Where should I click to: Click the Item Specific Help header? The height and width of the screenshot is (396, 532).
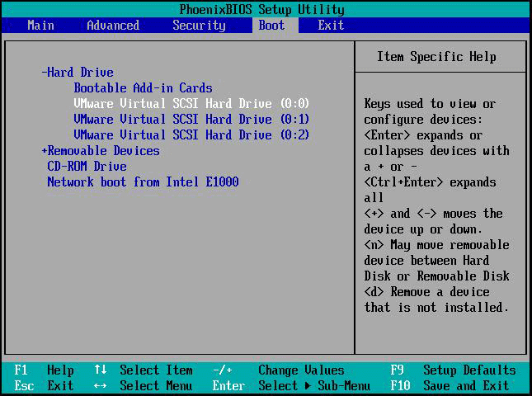(x=436, y=57)
